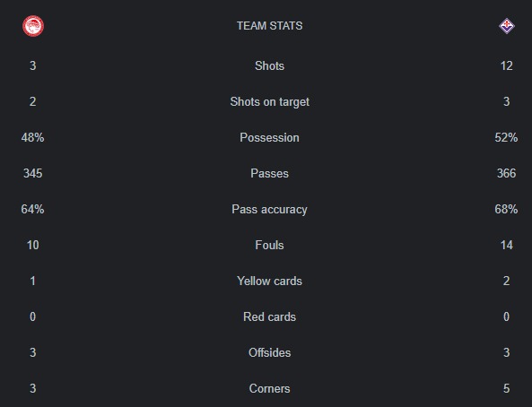This screenshot has width=532, height=407.
Task: Select the 366 passes value
Action: pyautogui.click(x=506, y=173)
